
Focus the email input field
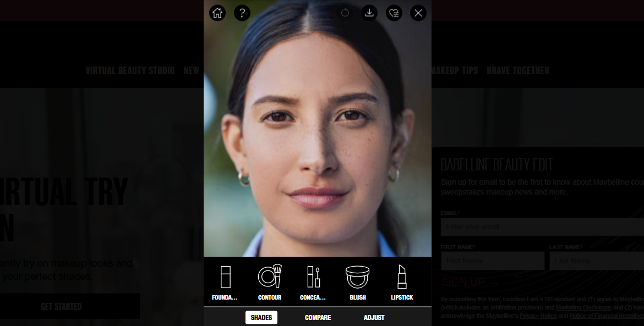tap(542, 226)
